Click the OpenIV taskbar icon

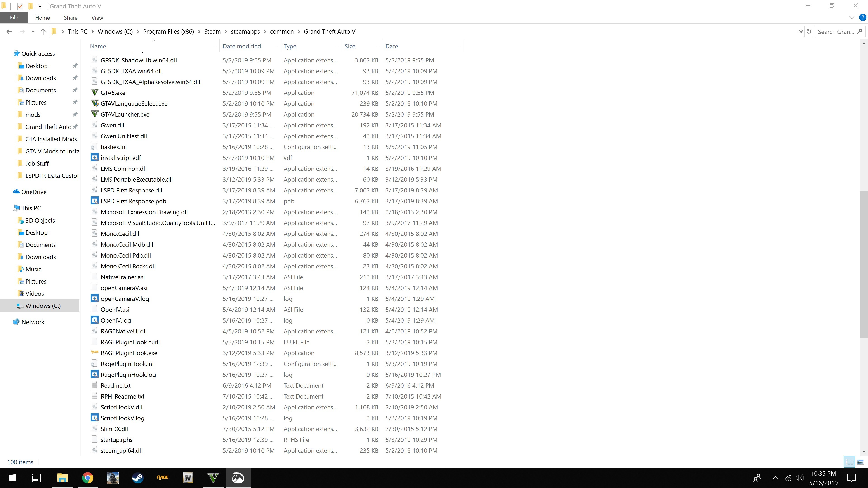188,478
